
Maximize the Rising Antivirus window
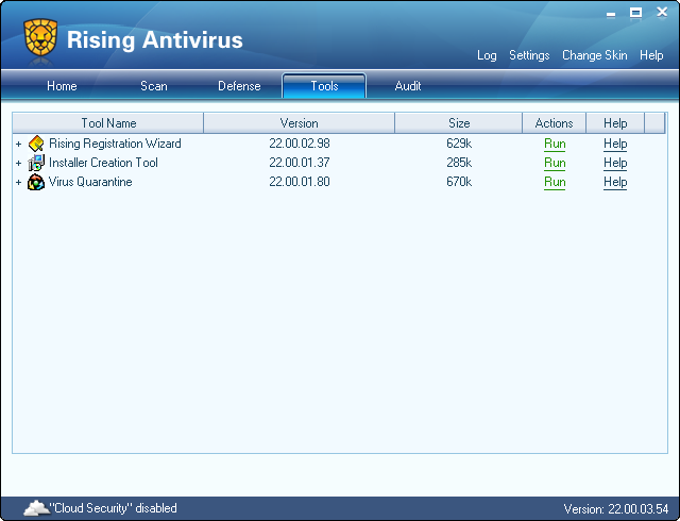point(636,13)
